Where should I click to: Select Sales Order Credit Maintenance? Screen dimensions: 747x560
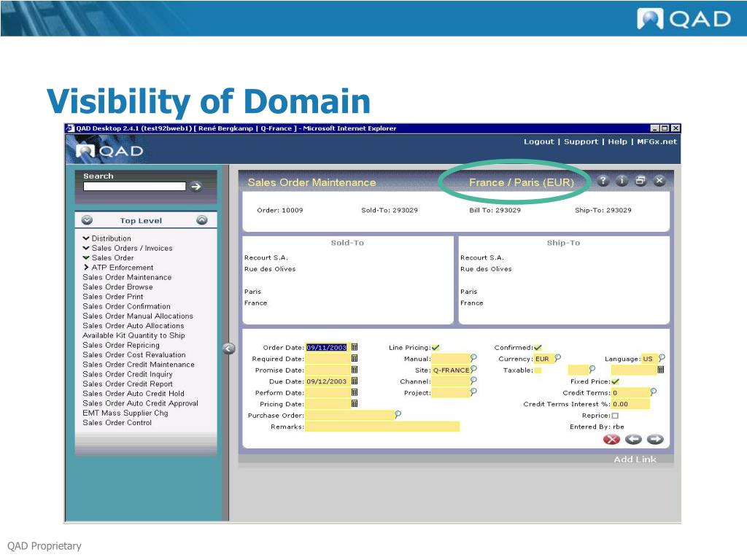(139, 365)
